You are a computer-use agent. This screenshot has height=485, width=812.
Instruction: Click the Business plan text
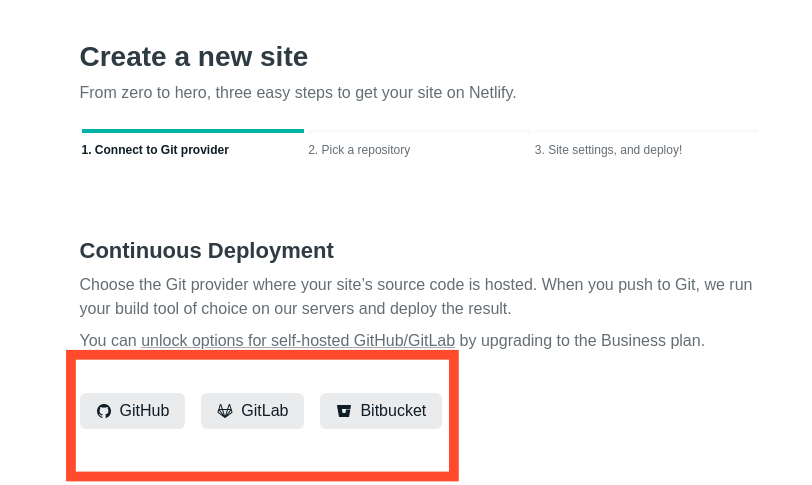(x=650, y=340)
